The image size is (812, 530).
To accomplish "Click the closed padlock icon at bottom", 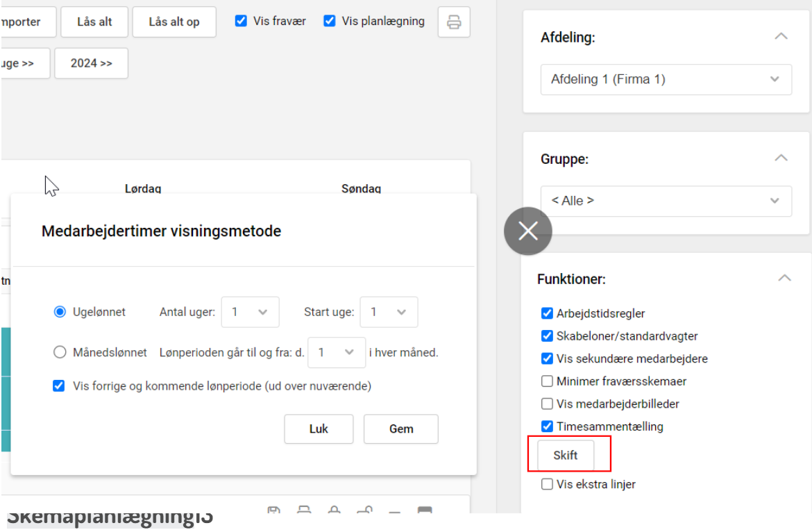I will coord(334,512).
